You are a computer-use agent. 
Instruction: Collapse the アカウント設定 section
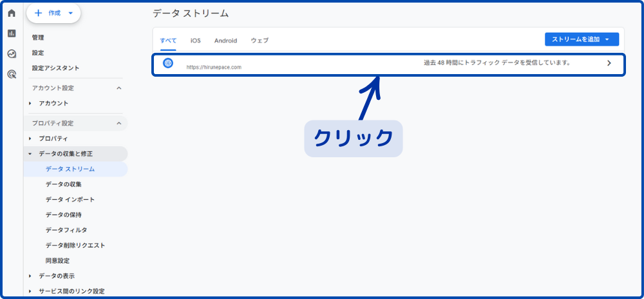[x=118, y=88]
